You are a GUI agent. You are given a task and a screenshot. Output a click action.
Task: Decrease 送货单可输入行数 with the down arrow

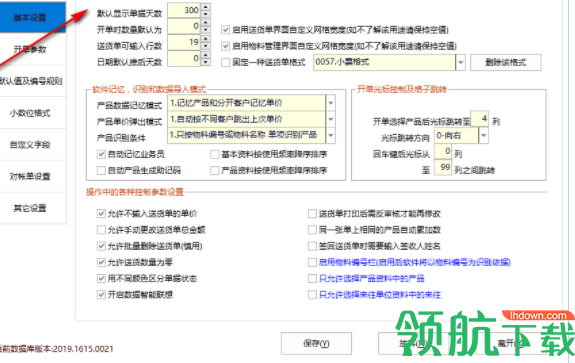tap(206, 46)
